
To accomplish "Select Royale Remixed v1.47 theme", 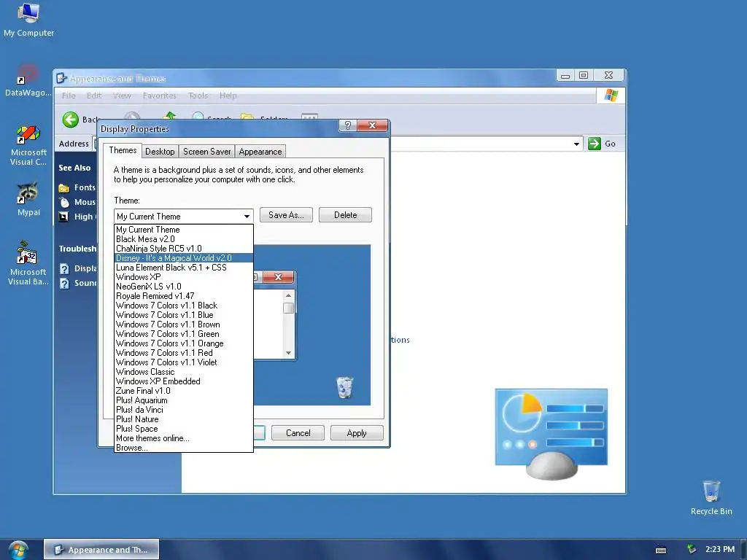I will pyautogui.click(x=183, y=296).
